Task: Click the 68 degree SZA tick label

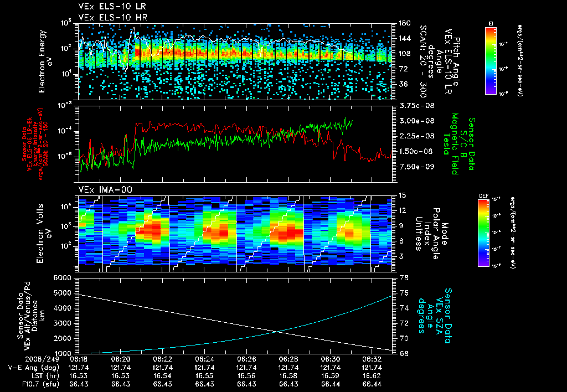Action: tap(403, 354)
